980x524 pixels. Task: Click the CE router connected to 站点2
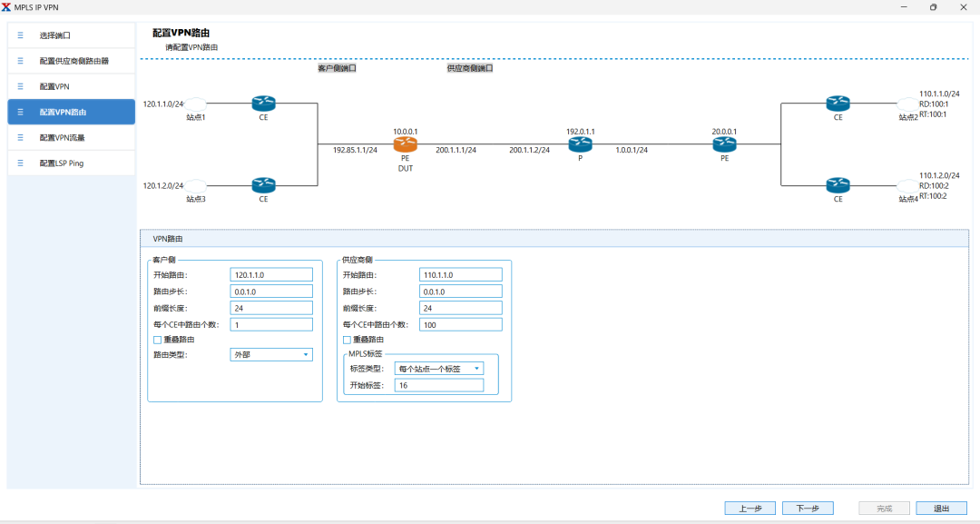[x=838, y=104]
